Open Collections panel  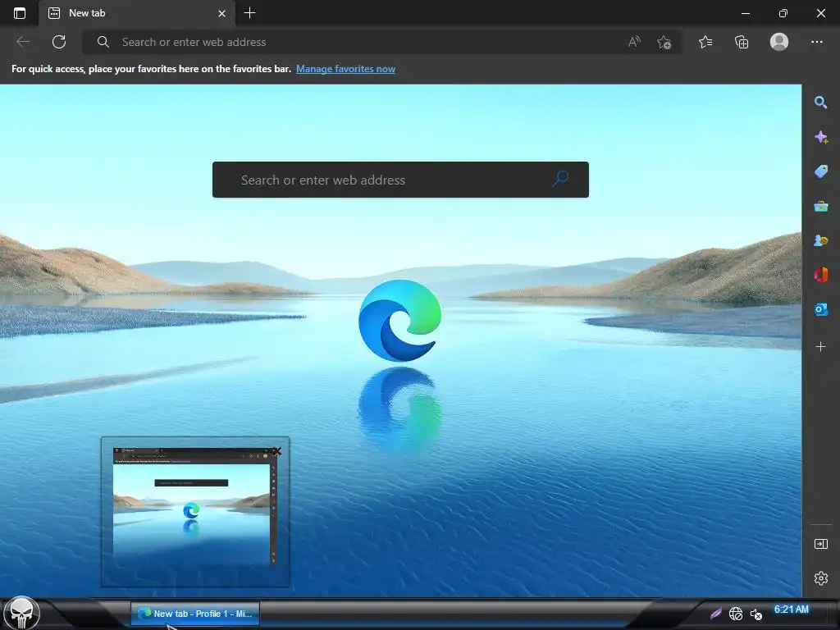pos(742,42)
